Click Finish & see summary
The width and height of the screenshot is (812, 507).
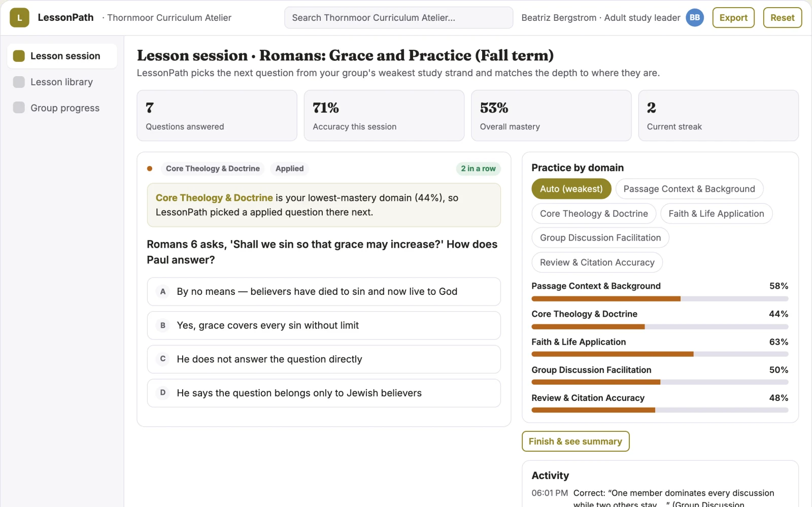coord(576,441)
